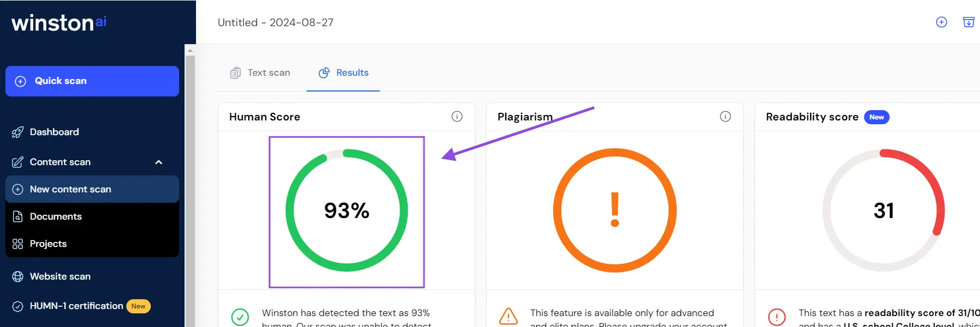Start a Quick scan
This screenshot has height=327, width=980.
pos(92,81)
